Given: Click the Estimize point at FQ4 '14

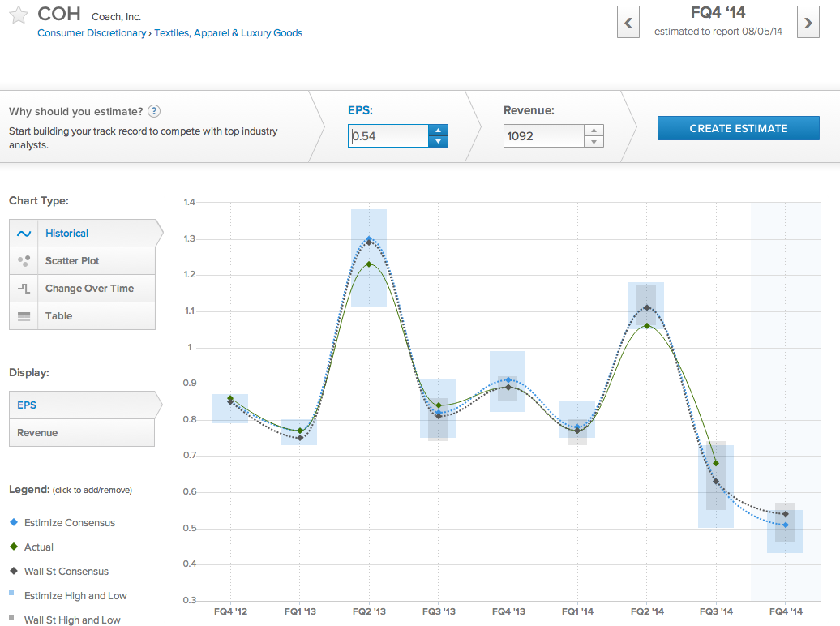Looking at the screenshot, I should [786, 525].
